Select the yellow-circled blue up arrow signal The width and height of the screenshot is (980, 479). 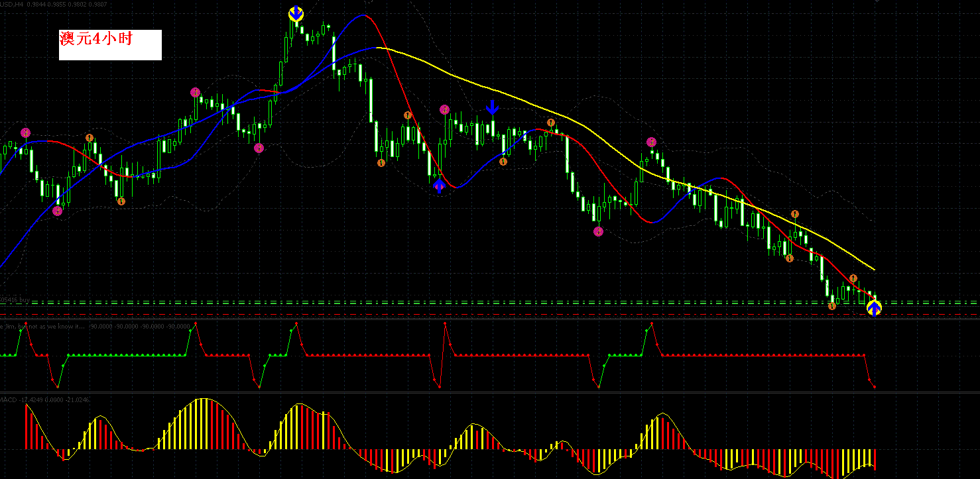[x=875, y=308]
